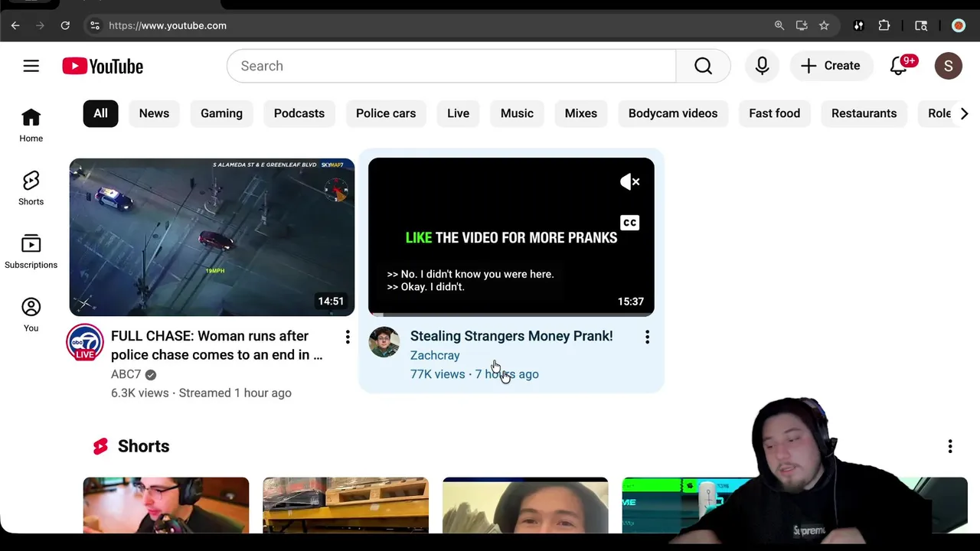Click the 77K views text
Viewport: 980px width, 551px height.
(437, 374)
